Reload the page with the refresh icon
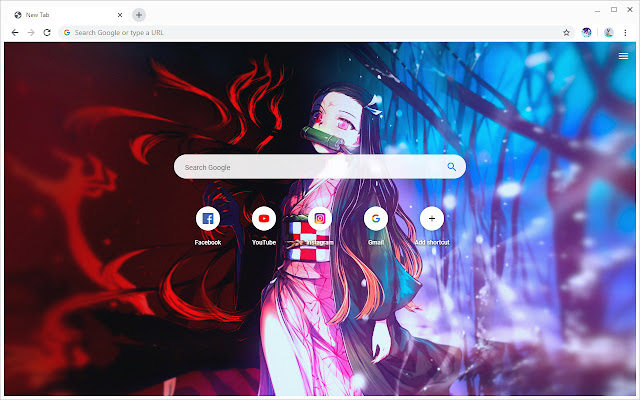The height and width of the screenshot is (400, 640). coord(47,32)
